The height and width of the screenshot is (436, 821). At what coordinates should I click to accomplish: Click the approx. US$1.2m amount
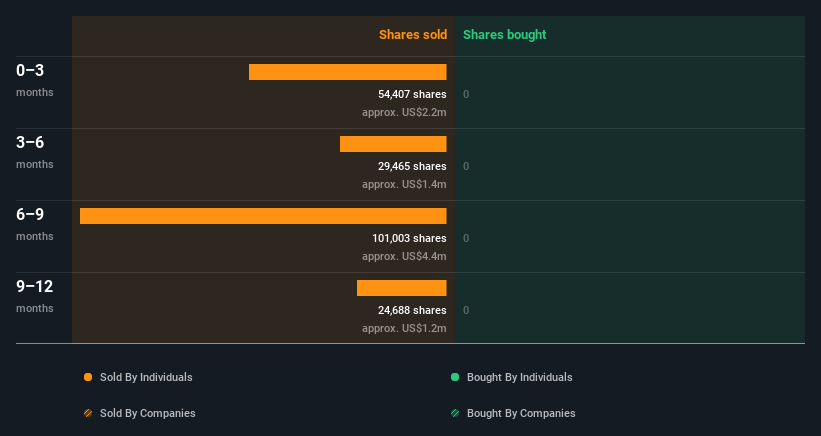click(404, 328)
